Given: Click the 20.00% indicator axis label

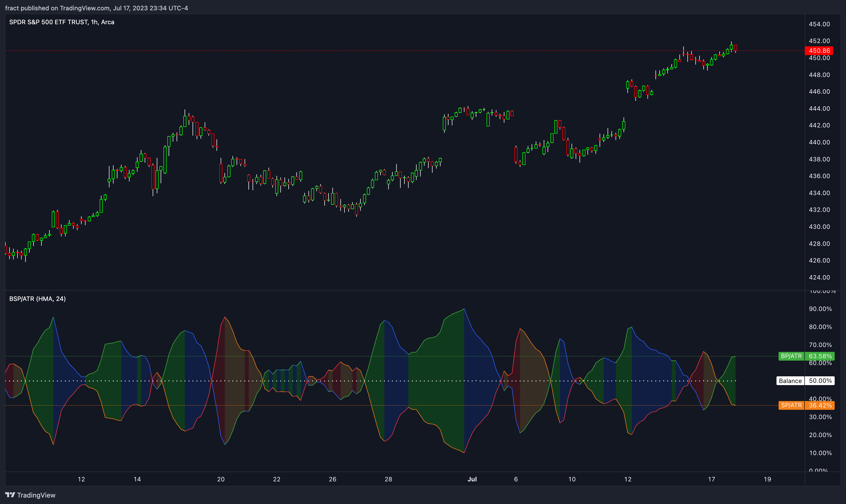Looking at the screenshot, I should tap(820, 435).
